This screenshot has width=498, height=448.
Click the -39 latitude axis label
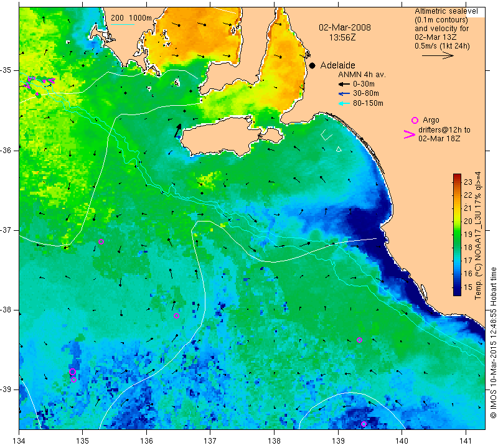point(6,390)
